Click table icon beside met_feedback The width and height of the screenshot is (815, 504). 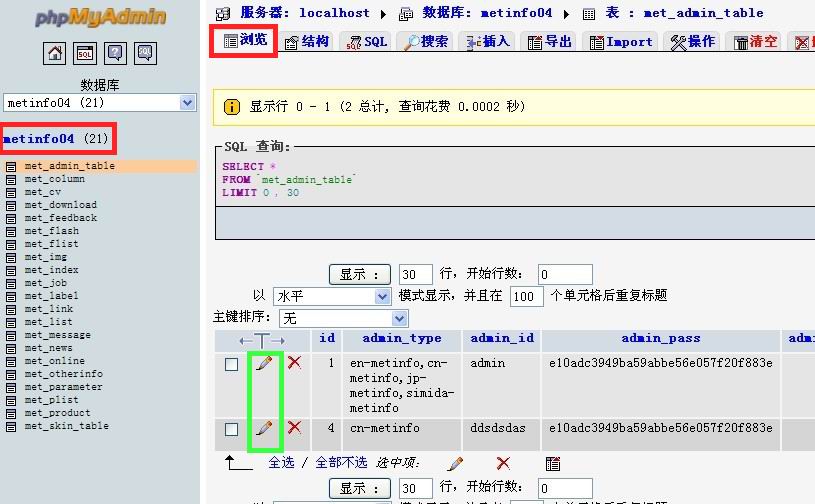(11, 219)
